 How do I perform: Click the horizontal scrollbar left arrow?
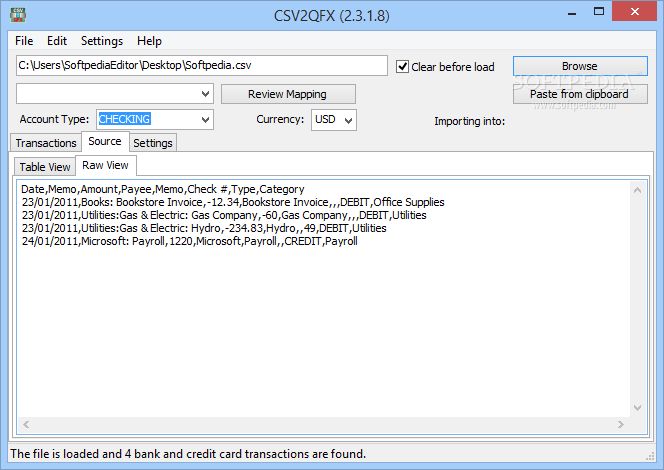tap(26, 424)
